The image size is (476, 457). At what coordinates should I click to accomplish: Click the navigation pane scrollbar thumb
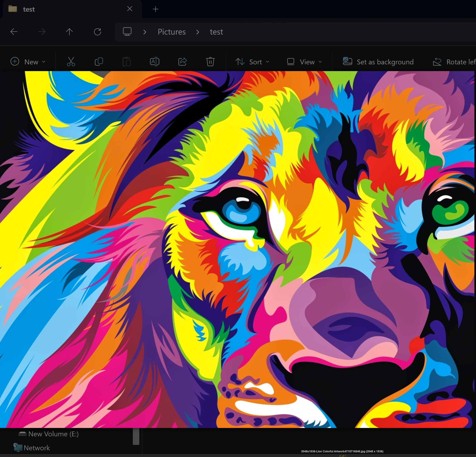click(136, 436)
